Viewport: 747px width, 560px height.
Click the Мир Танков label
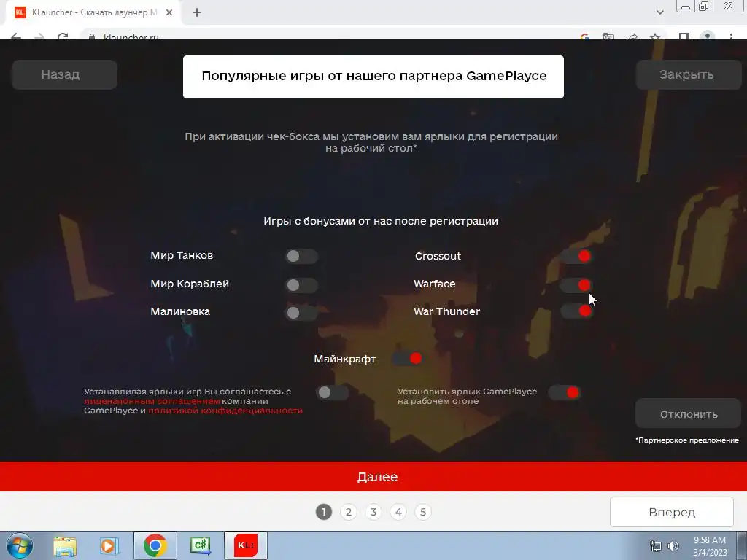[x=182, y=256]
